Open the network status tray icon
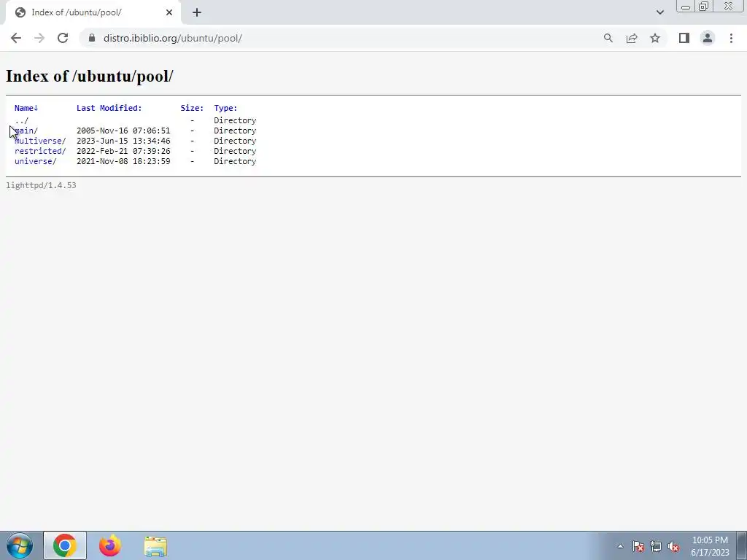 [656, 546]
